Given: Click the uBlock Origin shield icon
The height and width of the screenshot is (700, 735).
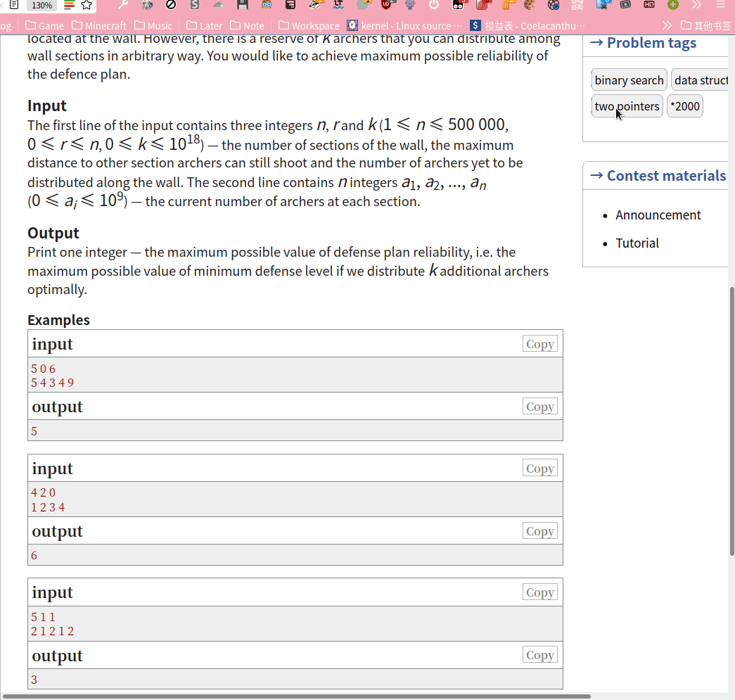Looking at the screenshot, I should coord(386,5).
